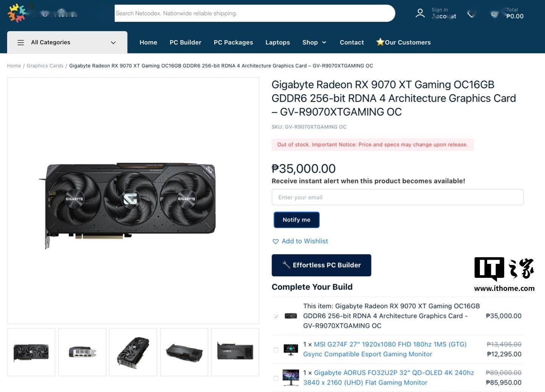The width and height of the screenshot is (545, 392).
Task: Open the PC Builder menu item
Action: [185, 42]
